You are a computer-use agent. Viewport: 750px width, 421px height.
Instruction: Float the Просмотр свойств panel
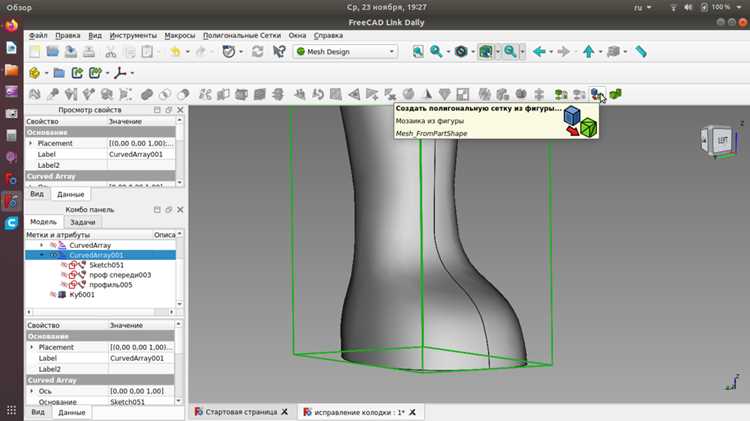click(168, 110)
